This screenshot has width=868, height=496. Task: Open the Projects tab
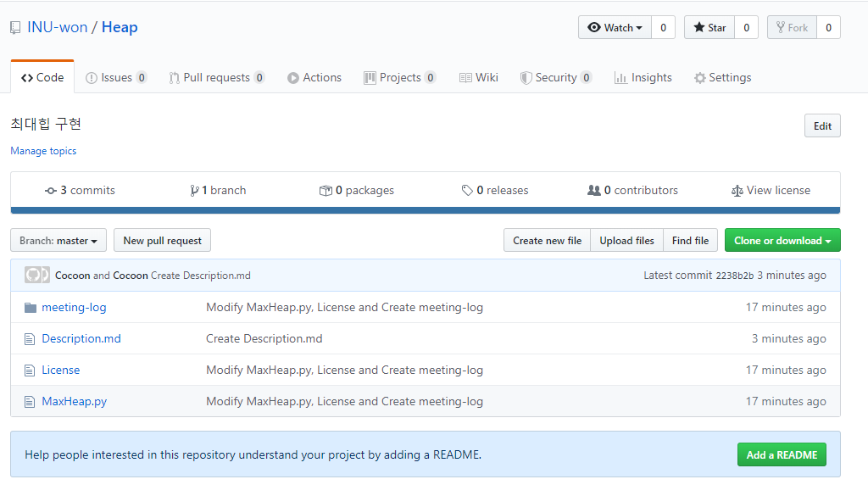[400, 77]
